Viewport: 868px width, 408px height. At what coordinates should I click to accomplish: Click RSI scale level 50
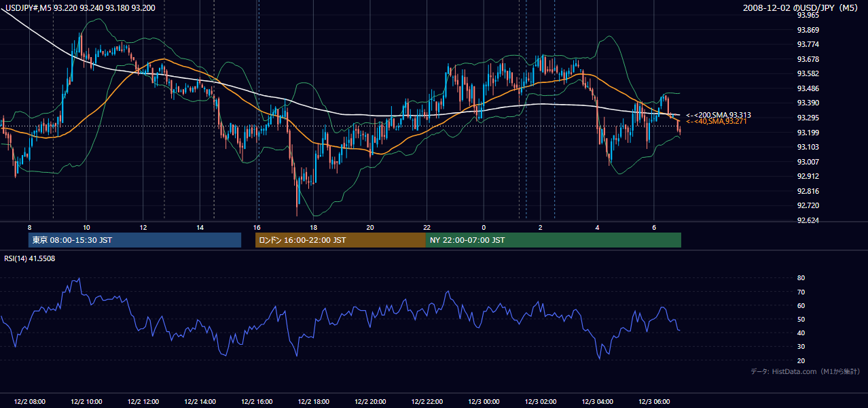tap(801, 319)
